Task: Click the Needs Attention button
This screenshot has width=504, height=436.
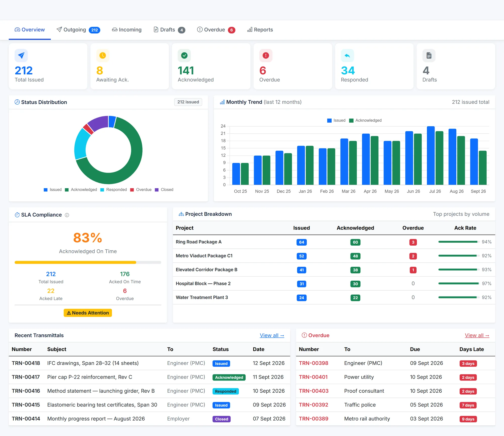Action: click(88, 313)
